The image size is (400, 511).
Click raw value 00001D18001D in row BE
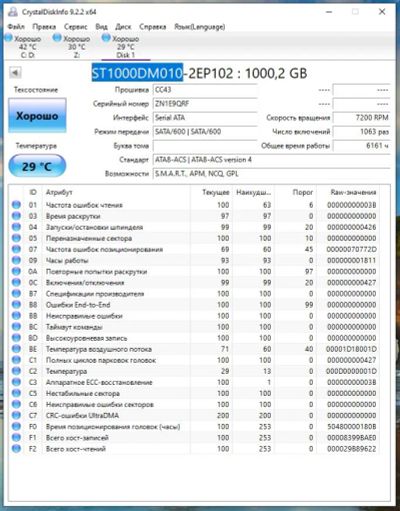click(351, 349)
